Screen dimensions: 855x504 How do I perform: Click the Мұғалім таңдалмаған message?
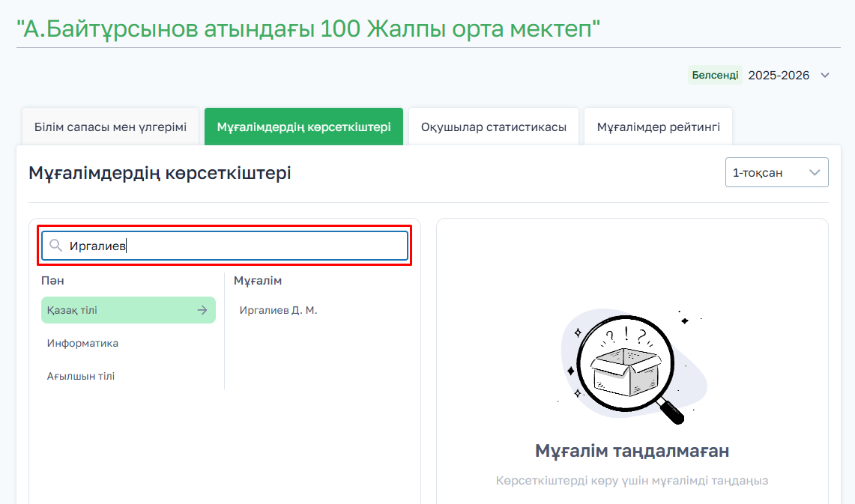632,451
